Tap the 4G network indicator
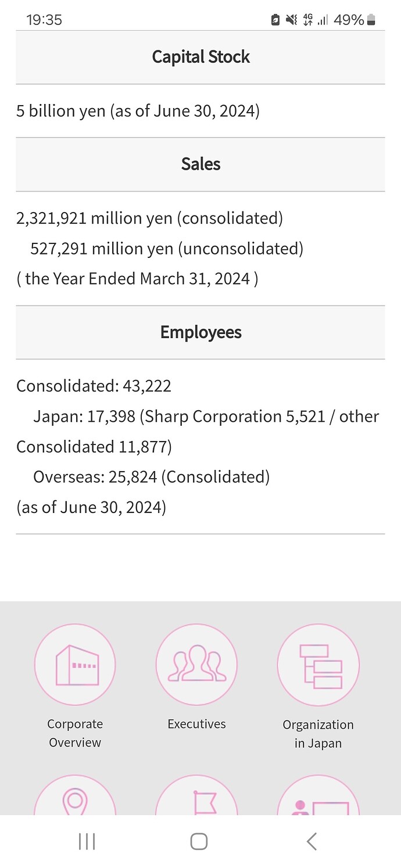Image resolution: width=401 pixels, height=868 pixels. click(x=308, y=20)
